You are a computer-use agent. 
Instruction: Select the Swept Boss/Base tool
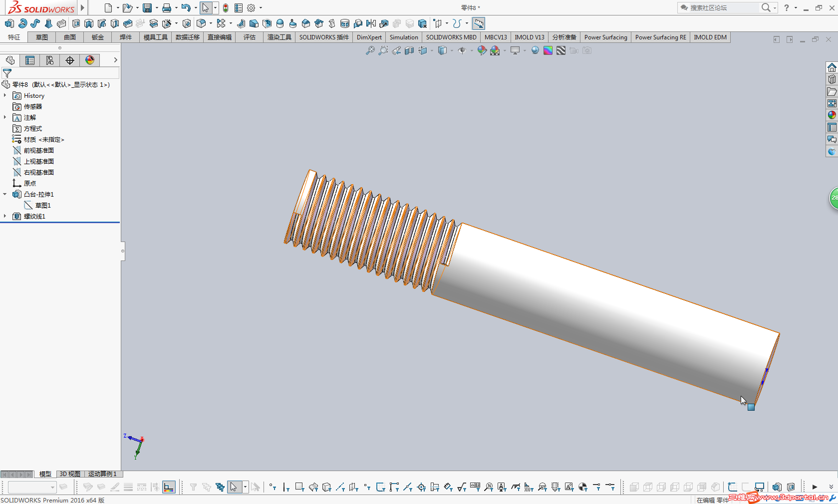[x=35, y=23]
